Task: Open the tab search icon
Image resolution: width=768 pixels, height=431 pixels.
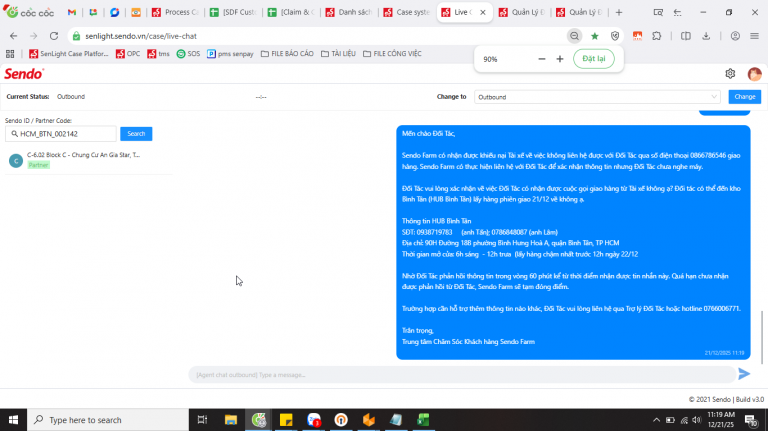Action: (658, 12)
